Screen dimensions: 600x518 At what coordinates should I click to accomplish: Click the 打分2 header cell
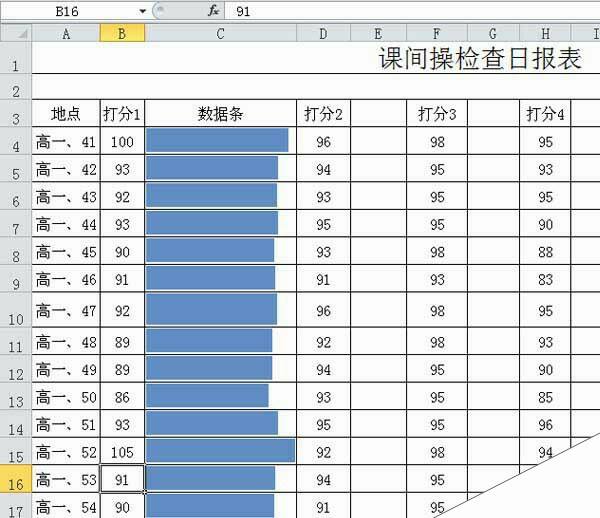323,114
